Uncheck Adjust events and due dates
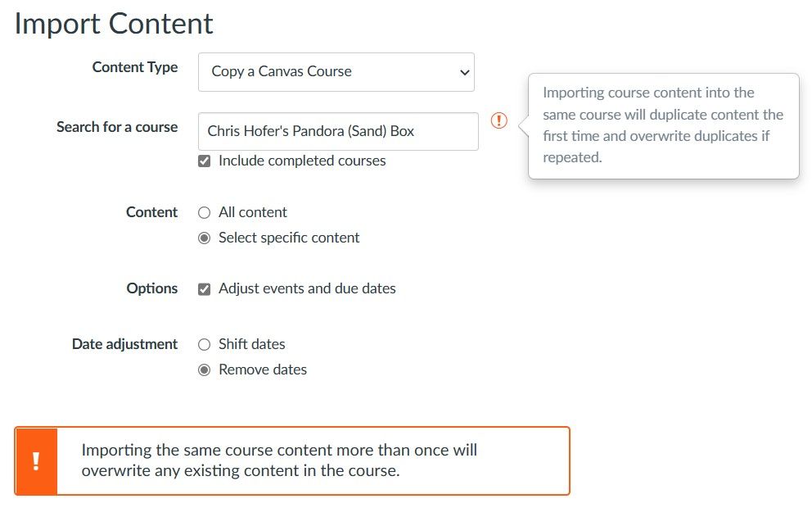The image size is (812, 508). [x=205, y=289]
